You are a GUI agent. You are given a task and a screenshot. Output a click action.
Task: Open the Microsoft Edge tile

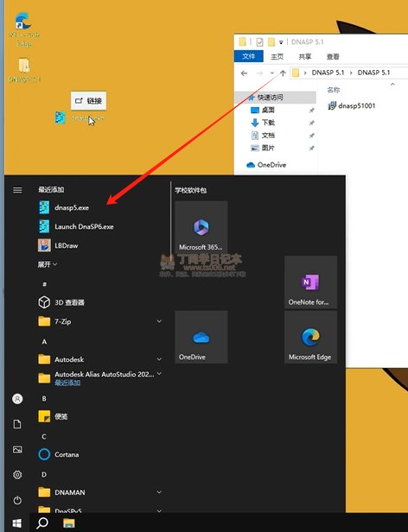(311, 337)
